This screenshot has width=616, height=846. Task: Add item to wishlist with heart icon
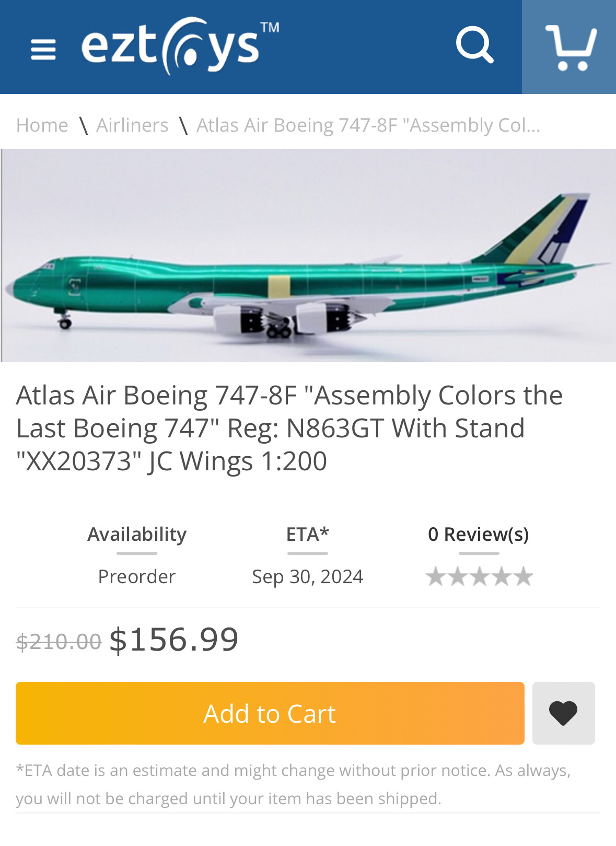(563, 713)
